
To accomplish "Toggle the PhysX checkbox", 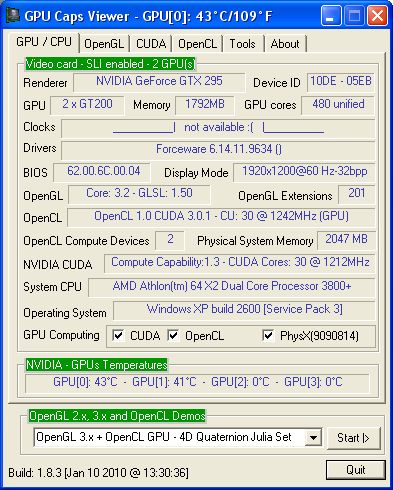I will 268,335.
